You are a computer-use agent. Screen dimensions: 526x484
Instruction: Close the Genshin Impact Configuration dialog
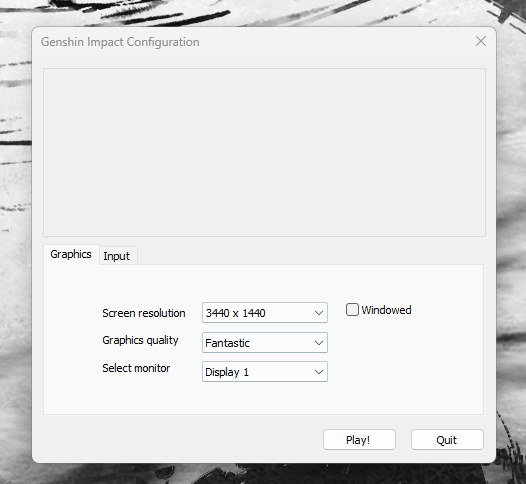[x=481, y=41]
